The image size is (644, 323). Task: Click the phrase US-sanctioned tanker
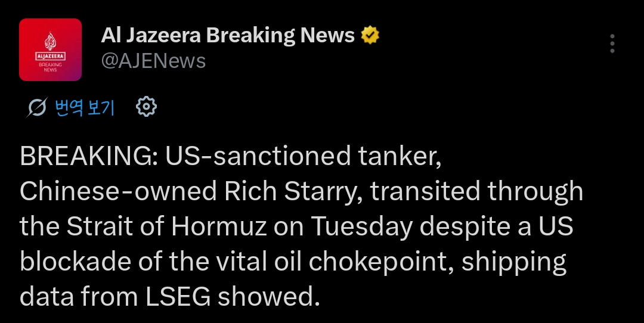[305, 156]
